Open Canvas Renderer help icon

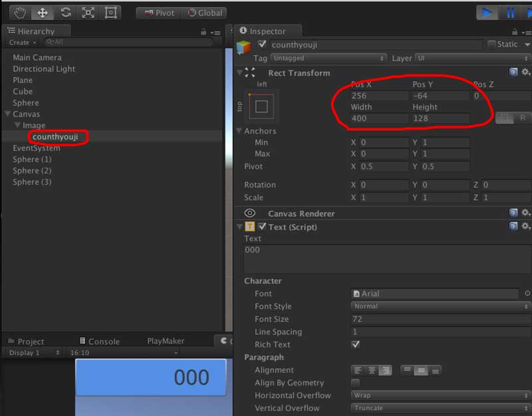pos(513,213)
